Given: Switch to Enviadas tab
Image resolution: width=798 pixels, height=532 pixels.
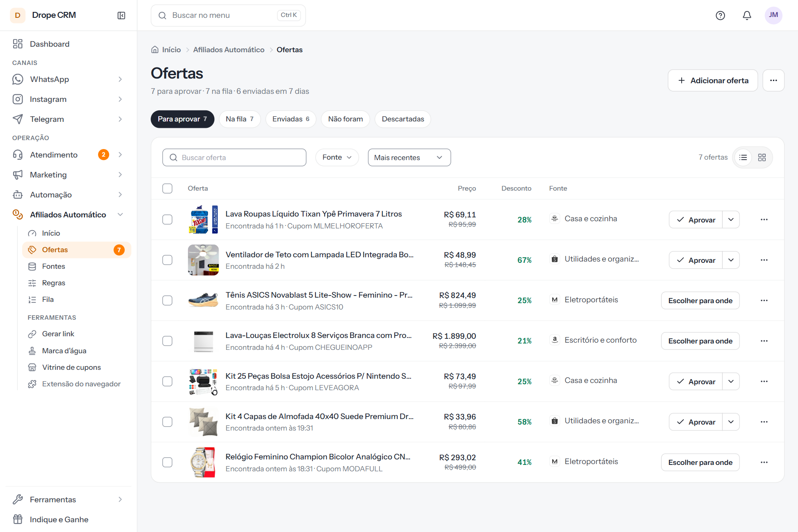Looking at the screenshot, I should pyautogui.click(x=291, y=119).
